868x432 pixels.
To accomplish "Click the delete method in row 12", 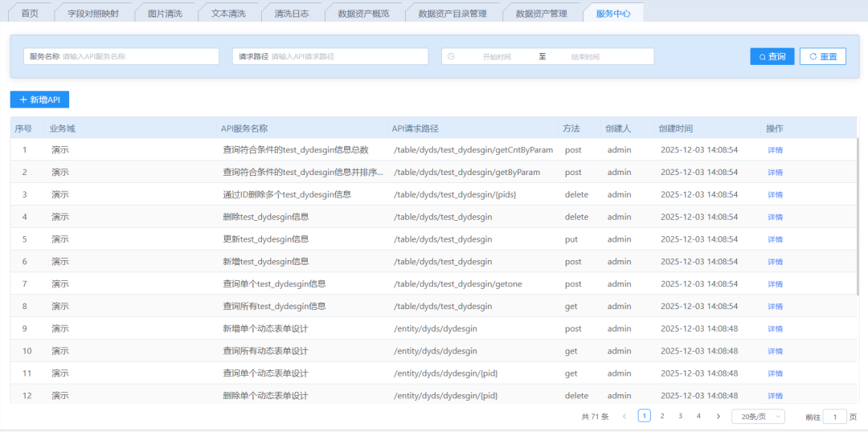I will (x=576, y=396).
